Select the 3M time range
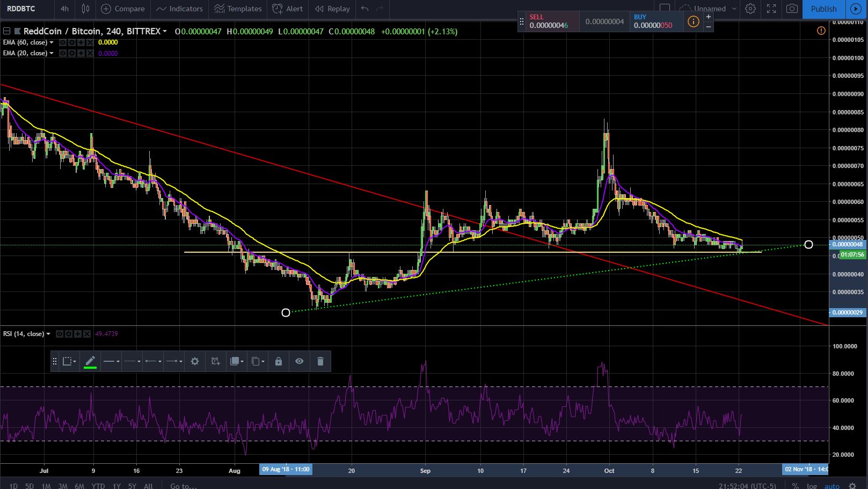The width and height of the screenshot is (868, 489). [x=63, y=486]
